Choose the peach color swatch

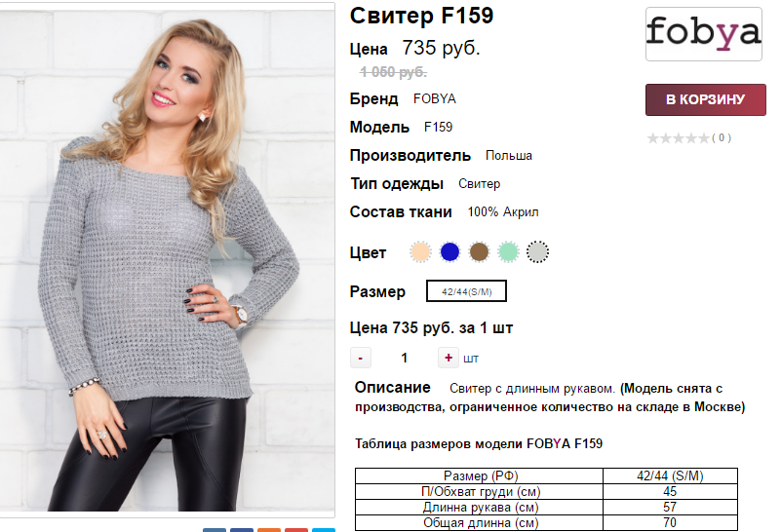click(x=420, y=251)
